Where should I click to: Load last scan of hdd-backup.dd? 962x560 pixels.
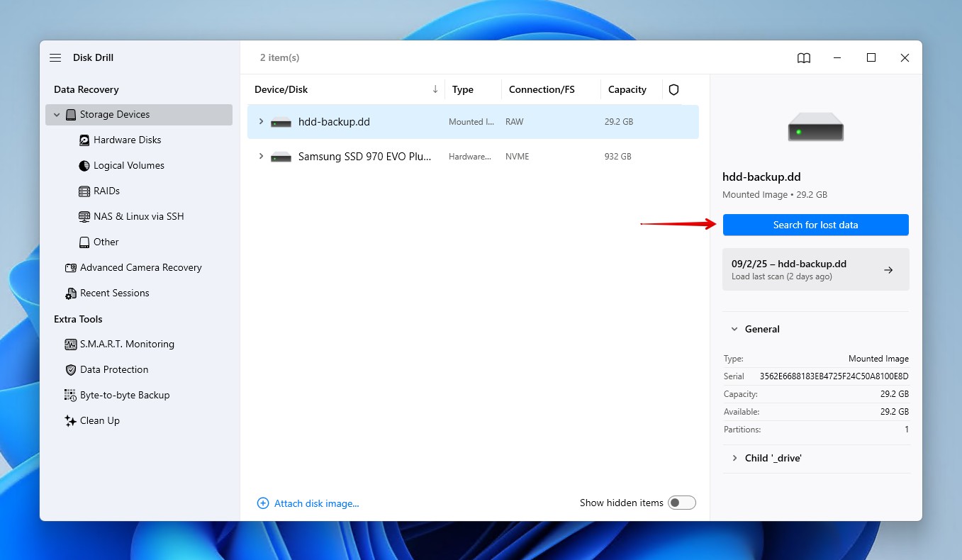coord(815,269)
